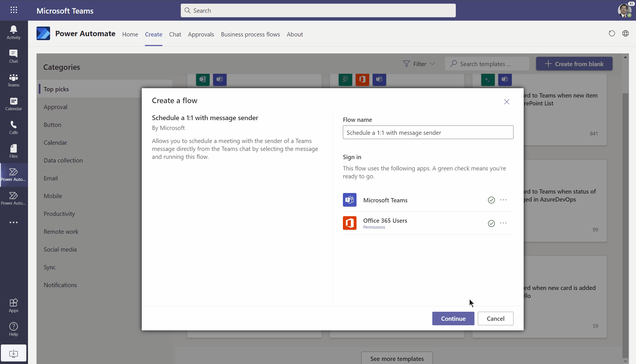Click the refresh icon near the globe
Image resolution: width=636 pixels, height=364 pixels.
[612, 33]
